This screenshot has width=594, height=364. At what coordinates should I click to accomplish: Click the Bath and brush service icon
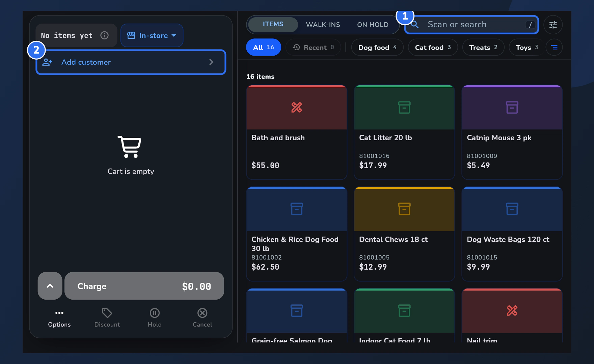click(x=297, y=108)
